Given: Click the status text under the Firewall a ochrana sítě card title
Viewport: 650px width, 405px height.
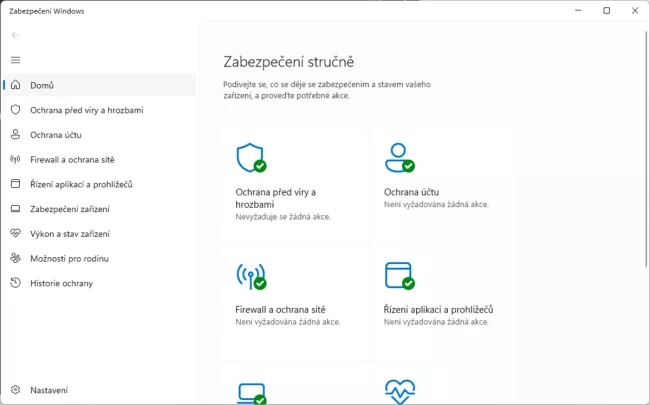Looking at the screenshot, I should pos(288,322).
